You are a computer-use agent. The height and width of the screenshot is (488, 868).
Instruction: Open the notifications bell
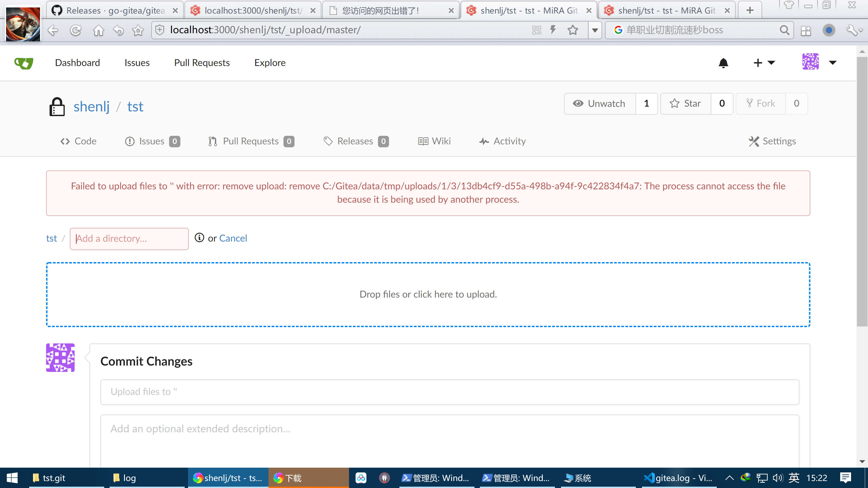tap(723, 63)
